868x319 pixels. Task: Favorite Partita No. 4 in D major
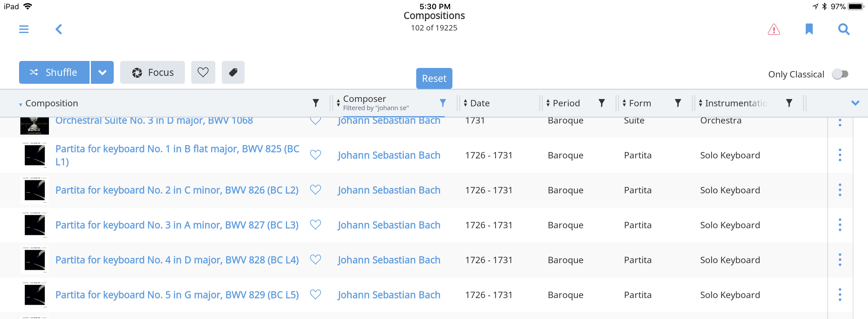(x=315, y=260)
